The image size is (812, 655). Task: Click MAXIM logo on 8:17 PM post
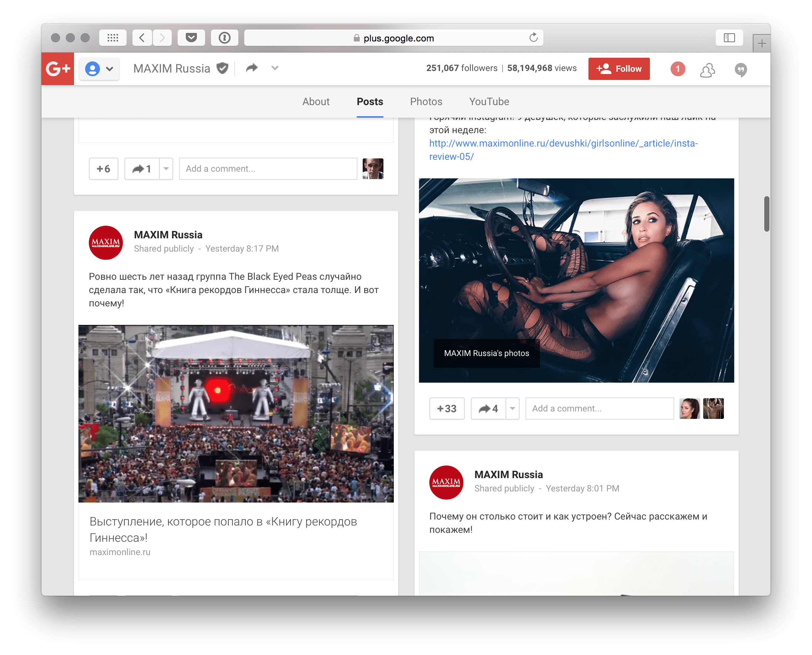pos(105,243)
